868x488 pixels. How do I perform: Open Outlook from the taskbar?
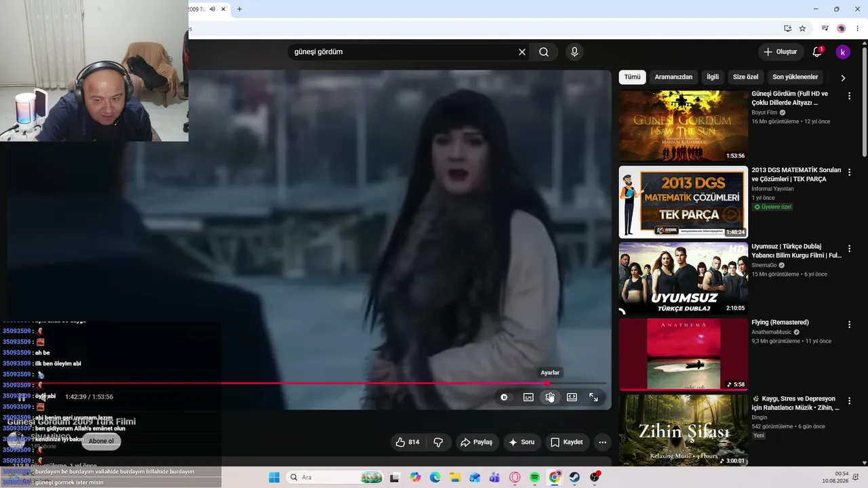coord(475,477)
